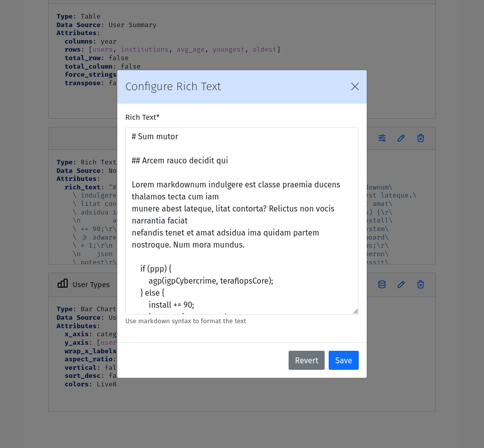Close the Configure Rich Text dialog
The height and width of the screenshot is (448, 484).
pos(355,87)
